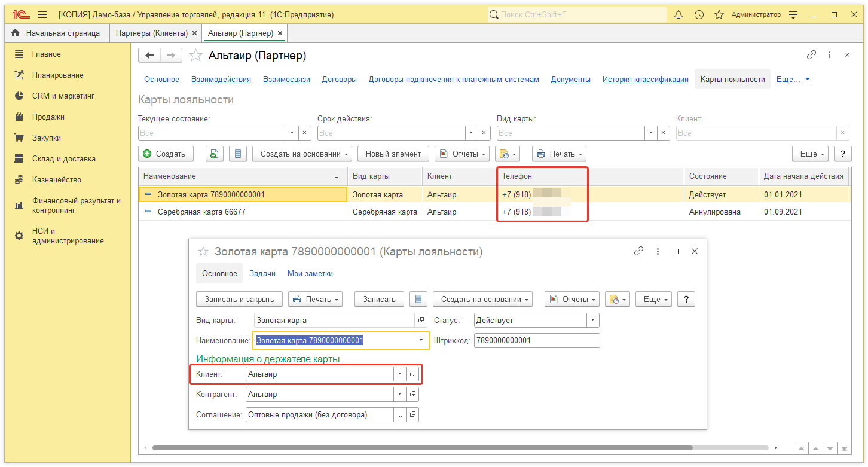Click the get link chain icon of partner form

(811, 55)
